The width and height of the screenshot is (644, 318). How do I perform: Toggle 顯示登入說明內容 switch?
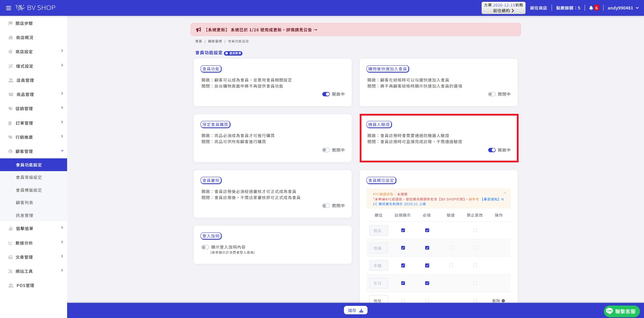pos(205,247)
